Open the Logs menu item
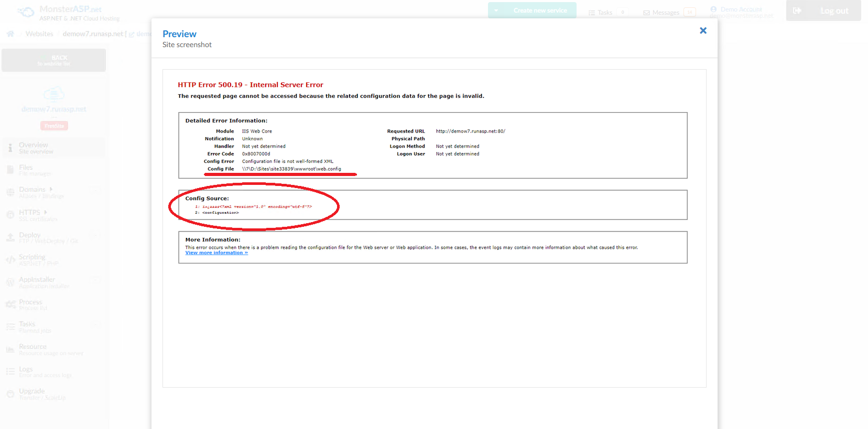The height and width of the screenshot is (429, 868). point(26,371)
